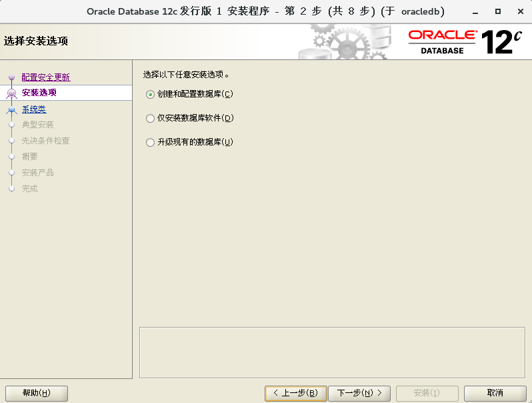532x403 pixels.
Task: Click the active step marker icon beside 安装选项
Action: [11, 93]
